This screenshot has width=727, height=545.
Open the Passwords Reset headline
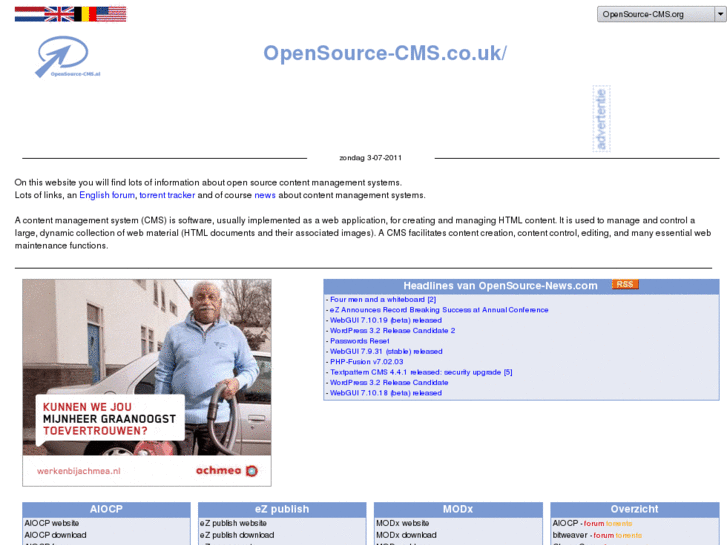coord(359,341)
